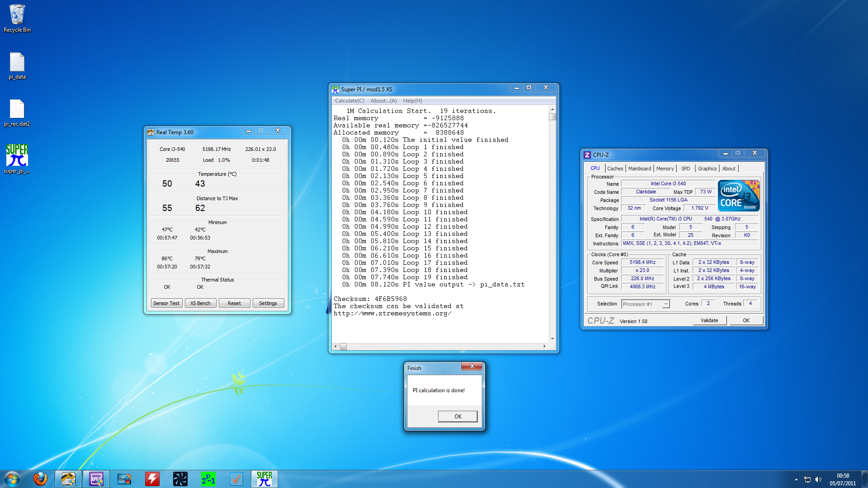Minimize the CPU-Z window
The width and height of the screenshot is (868, 488).
726,153
